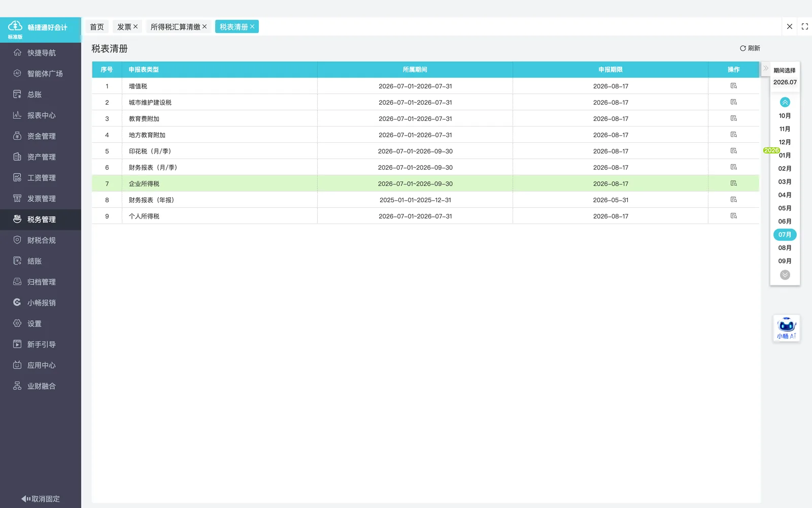Switch to the 所得税汇算清缴 tab
The image size is (812, 508).
(x=176, y=27)
